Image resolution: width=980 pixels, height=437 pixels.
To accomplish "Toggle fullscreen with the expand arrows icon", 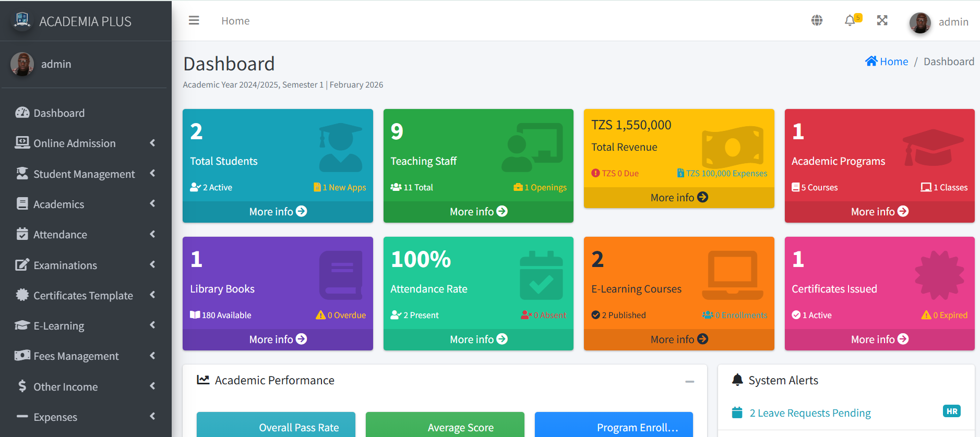I will [x=882, y=20].
